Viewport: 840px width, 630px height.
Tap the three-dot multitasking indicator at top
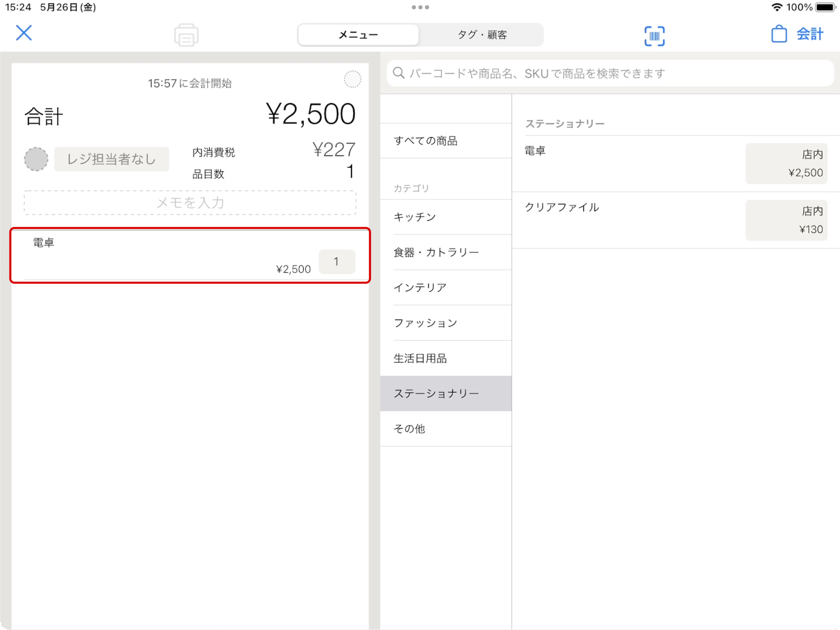click(420, 7)
